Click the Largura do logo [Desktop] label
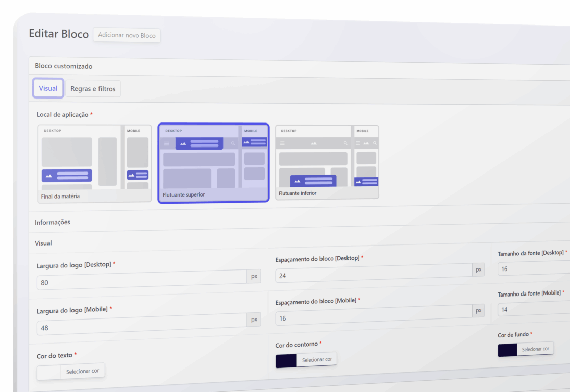The image size is (570, 392). (74, 265)
